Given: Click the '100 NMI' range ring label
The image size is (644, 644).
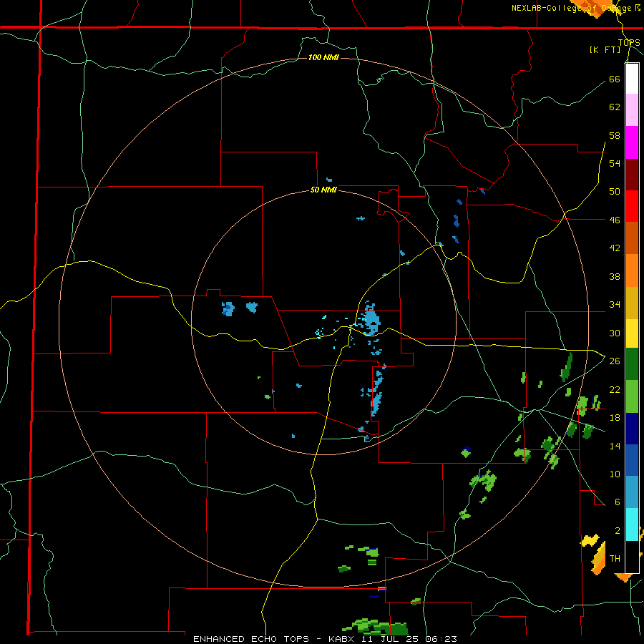Looking at the screenshot, I should (x=323, y=57).
